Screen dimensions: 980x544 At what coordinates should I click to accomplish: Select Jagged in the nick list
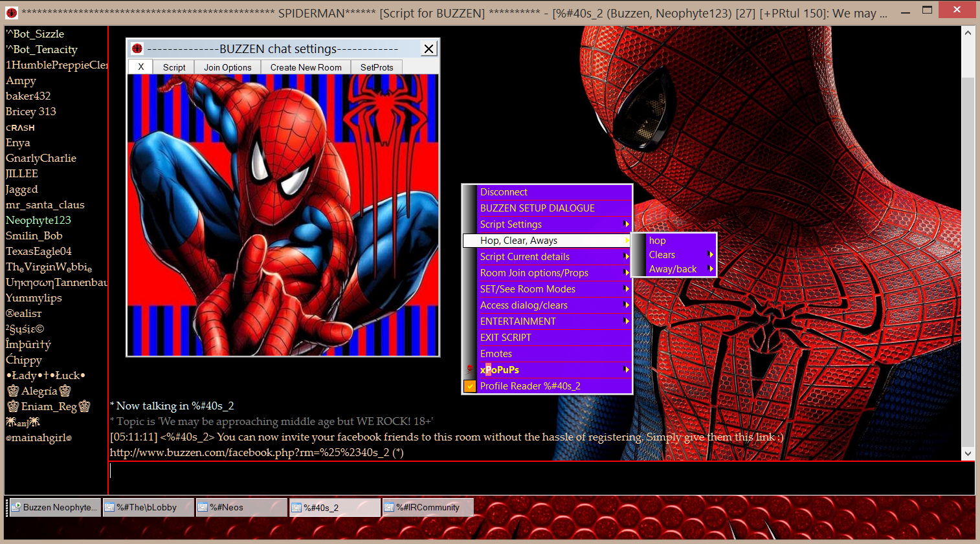click(21, 189)
